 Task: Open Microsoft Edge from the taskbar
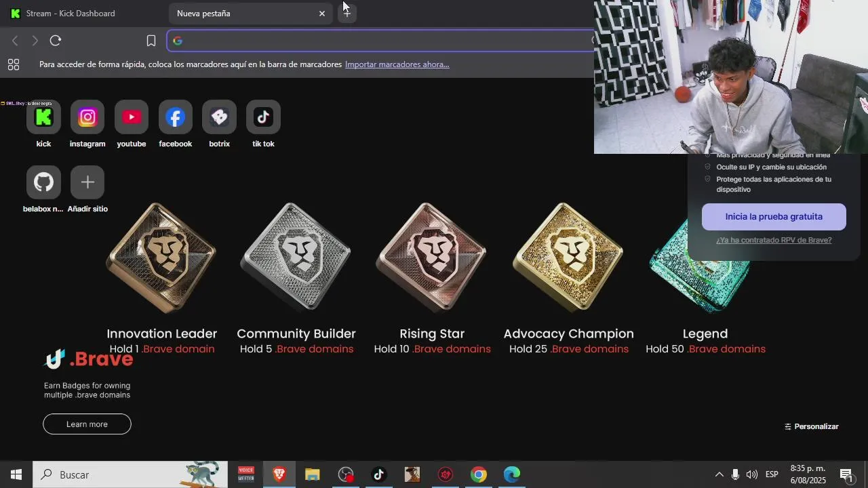coord(512,474)
